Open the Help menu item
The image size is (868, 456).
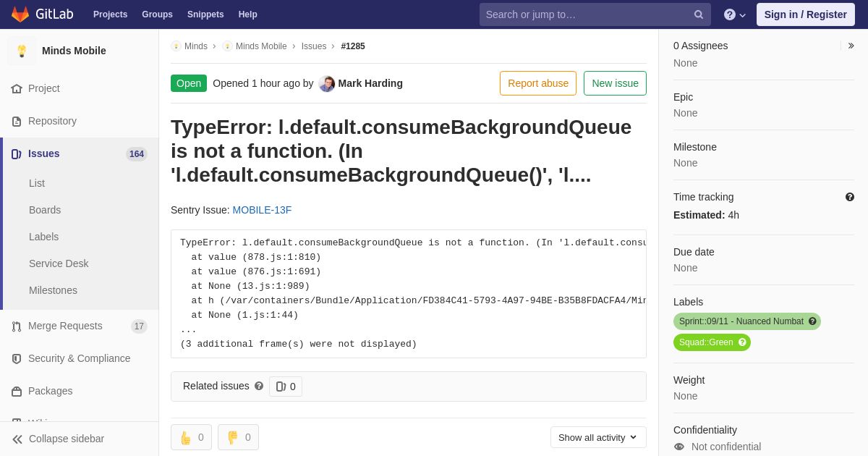(248, 14)
